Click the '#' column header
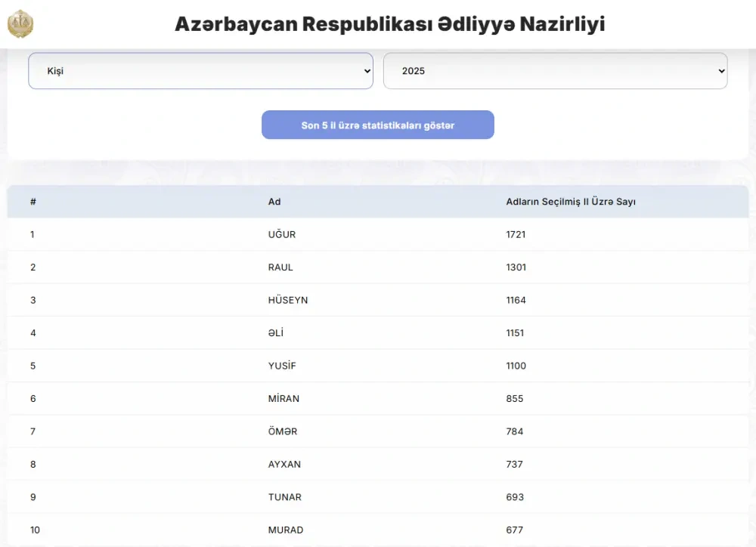Screen dimensions: 756x547 pos(33,202)
